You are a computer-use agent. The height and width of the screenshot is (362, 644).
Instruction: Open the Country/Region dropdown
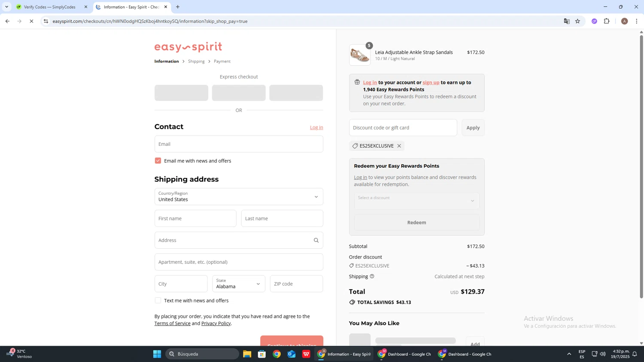pos(239,196)
